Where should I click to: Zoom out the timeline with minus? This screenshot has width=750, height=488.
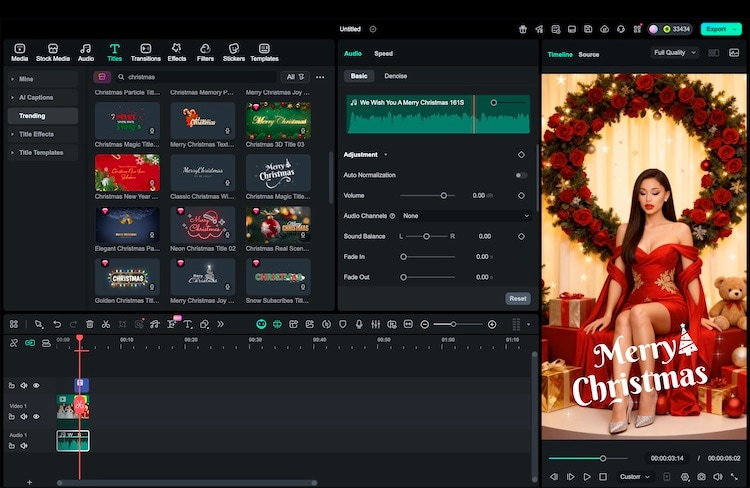[x=424, y=324]
